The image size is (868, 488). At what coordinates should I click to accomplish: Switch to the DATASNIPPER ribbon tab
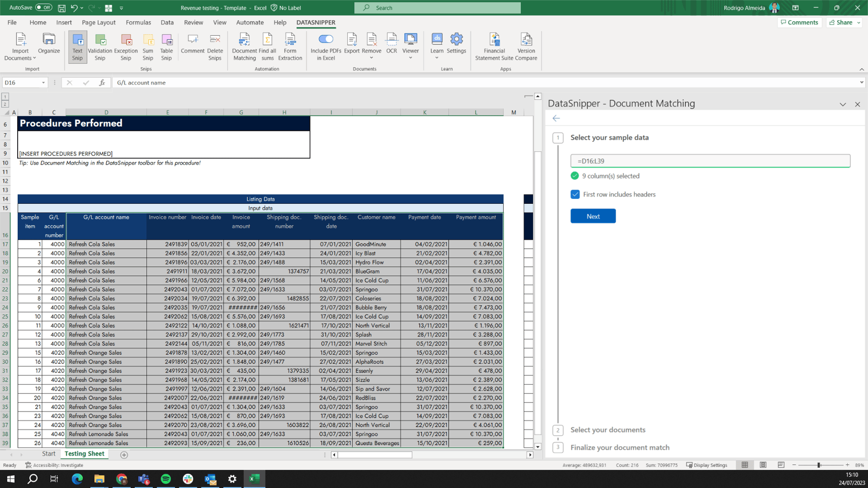[316, 22]
